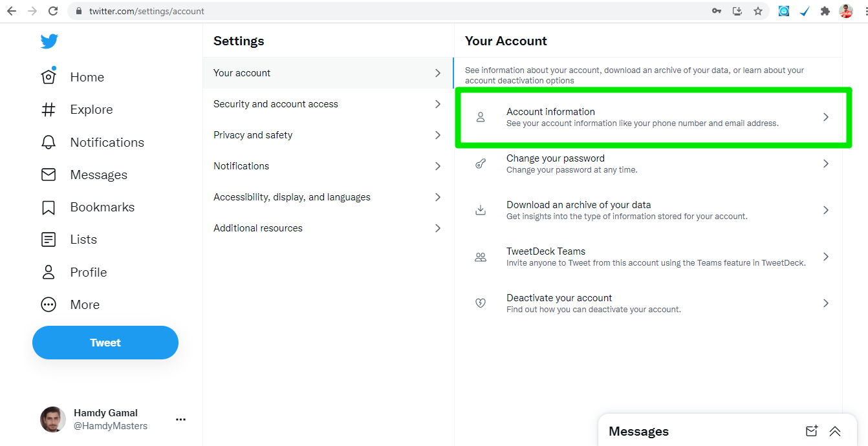
Task: Open Deactivate your account option
Action: pyautogui.click(x=648, y=303)
